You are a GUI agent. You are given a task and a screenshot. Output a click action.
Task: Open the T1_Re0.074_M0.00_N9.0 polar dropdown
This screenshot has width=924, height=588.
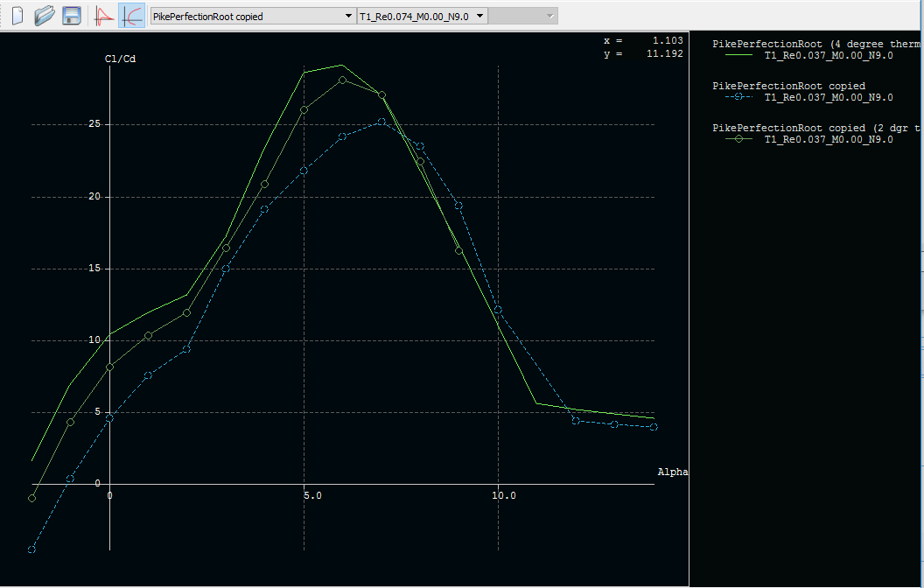point(422,17)
